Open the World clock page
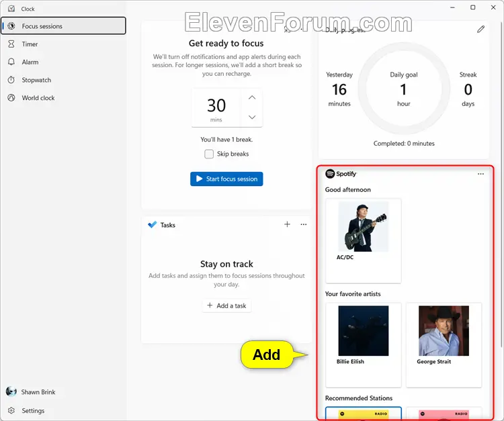 (x=63, y=98)
